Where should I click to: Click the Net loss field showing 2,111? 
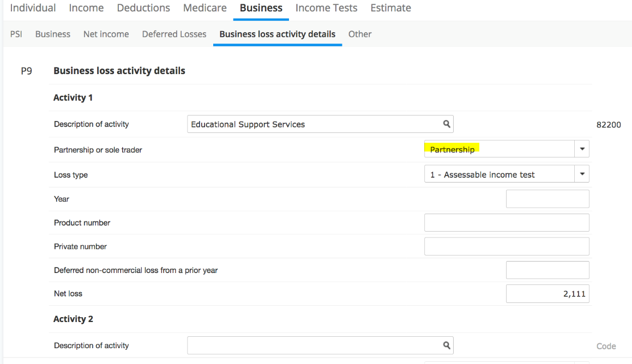pyautogui.click(x=548, y=294)
